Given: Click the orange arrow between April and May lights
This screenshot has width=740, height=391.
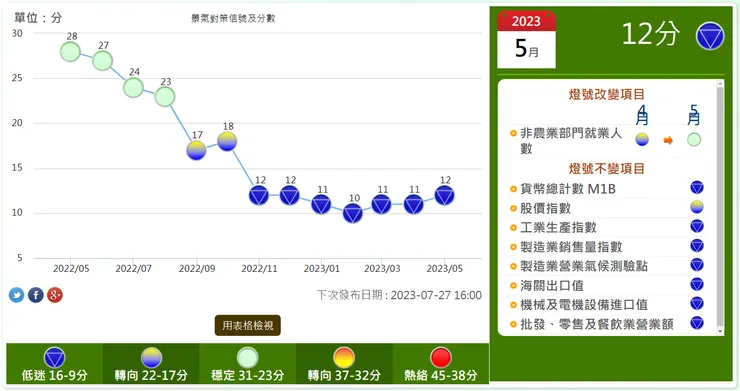Looking at the screenshot, I should pos(668,140).
